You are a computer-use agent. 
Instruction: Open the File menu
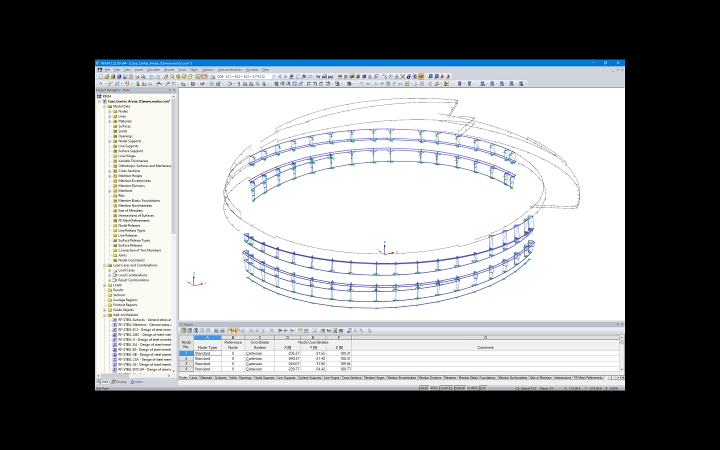pos(107,70)
